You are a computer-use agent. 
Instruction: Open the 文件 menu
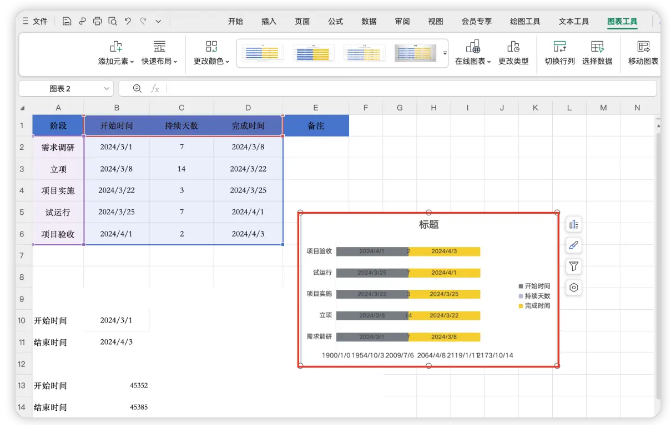(35, 21)
